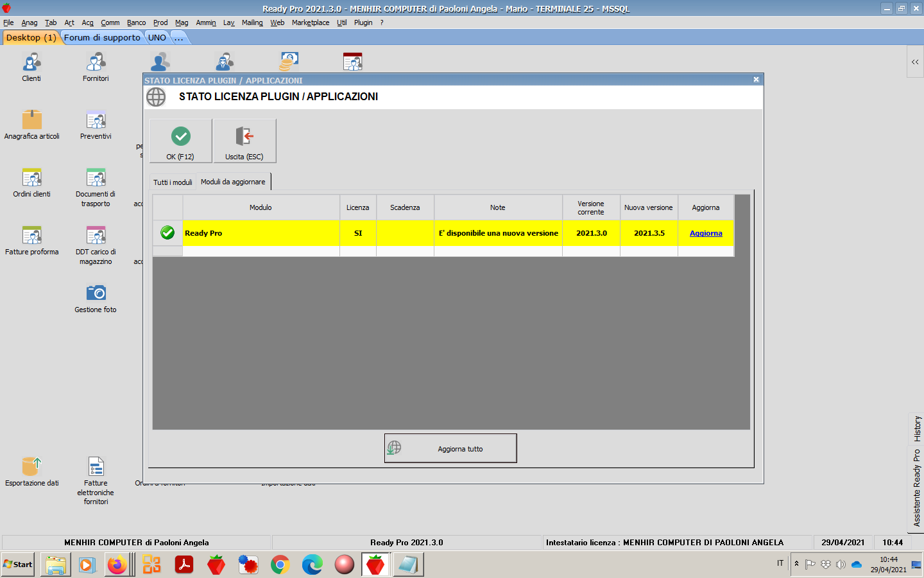Click the globe icon in dialog header
Screen dimensions: 924x578
click(156, 97)
